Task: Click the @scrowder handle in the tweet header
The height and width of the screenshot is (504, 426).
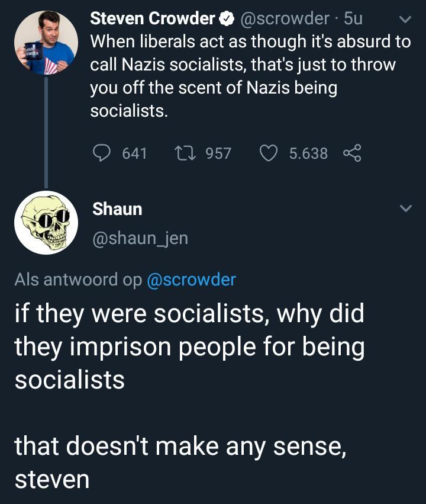Action: [x=283, y=20]
